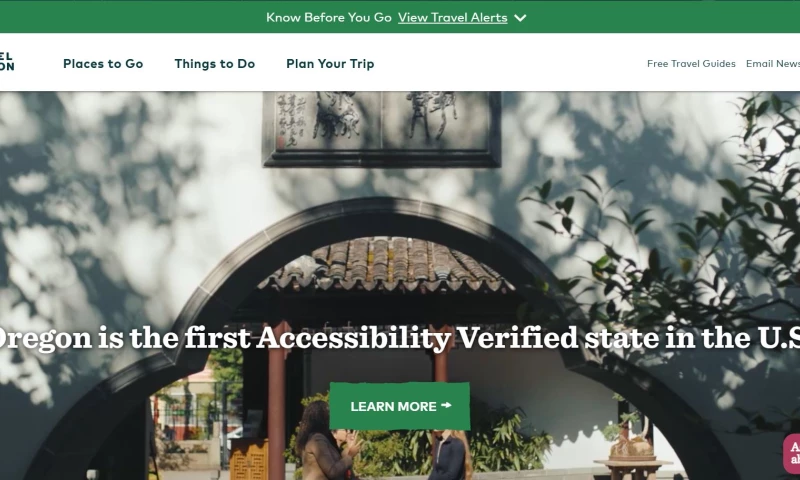Image resolution: width=800 pixels, height=480 pixels.
Task: Open the Plan Your Trip menu
Action: [x=330, y=64]
